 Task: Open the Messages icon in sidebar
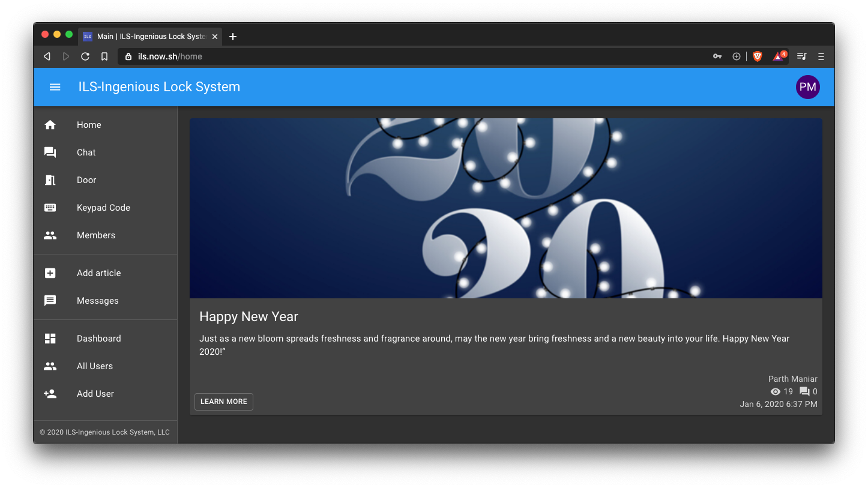pyautogui.click(x=50, y=301)
